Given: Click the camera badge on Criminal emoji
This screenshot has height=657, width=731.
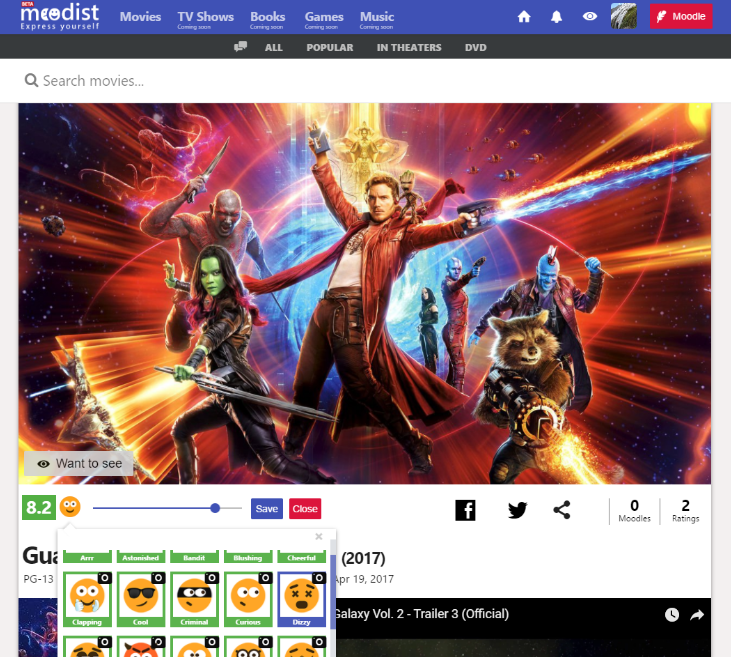Looking at the screenshot, I should click(212, 578).
